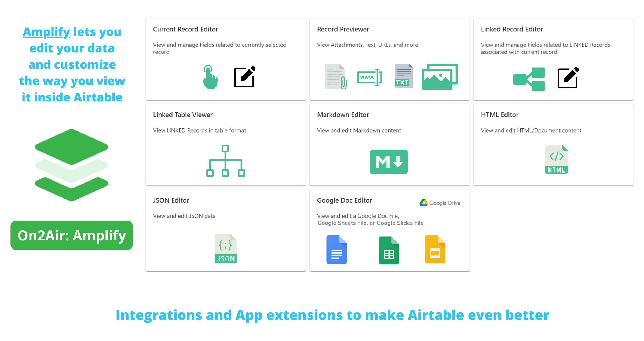Click the green pointing hand icon
The width and height of the screenshot is (644, 341).
pos(210,77)
